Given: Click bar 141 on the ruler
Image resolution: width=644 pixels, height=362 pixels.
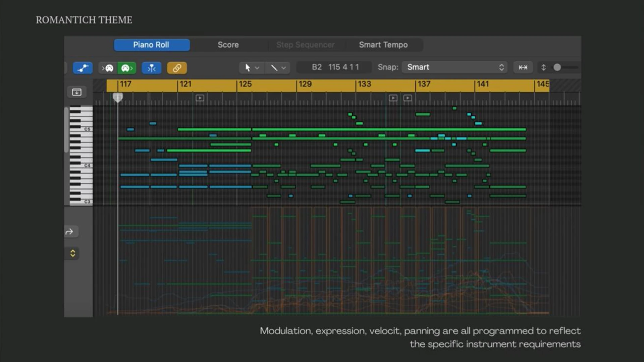Looking at the screenshot, I should [482, 84].
